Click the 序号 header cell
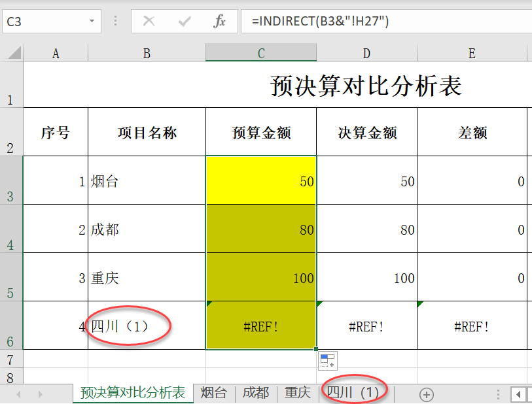532x404 pixels. (56, 132)
